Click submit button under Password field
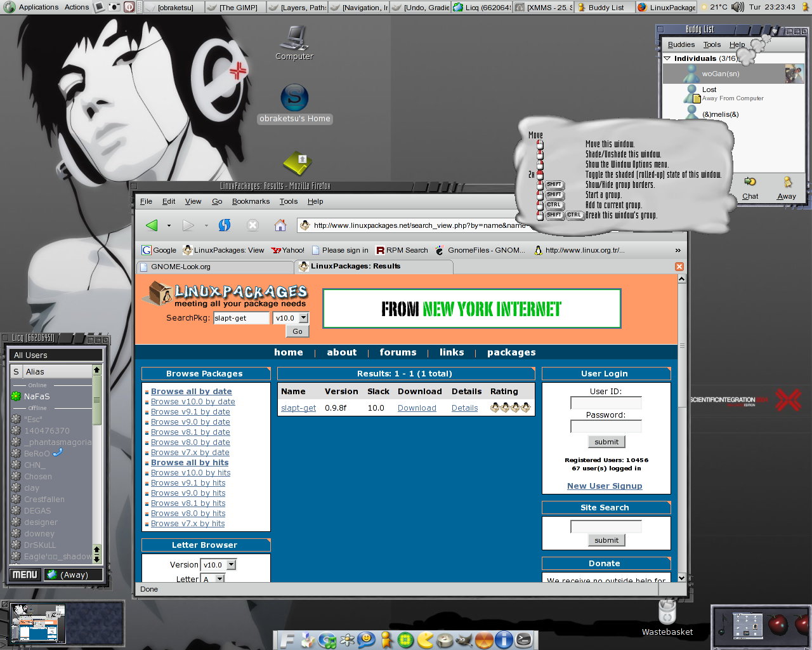The height and width of the screenshot is (650, 812). click(x=606, y=442)
